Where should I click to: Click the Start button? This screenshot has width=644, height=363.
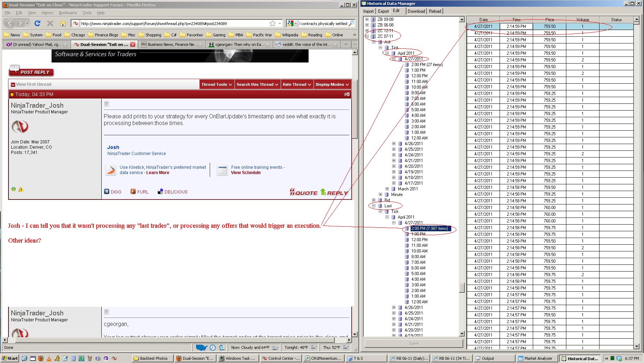click(x=10, y=358)
